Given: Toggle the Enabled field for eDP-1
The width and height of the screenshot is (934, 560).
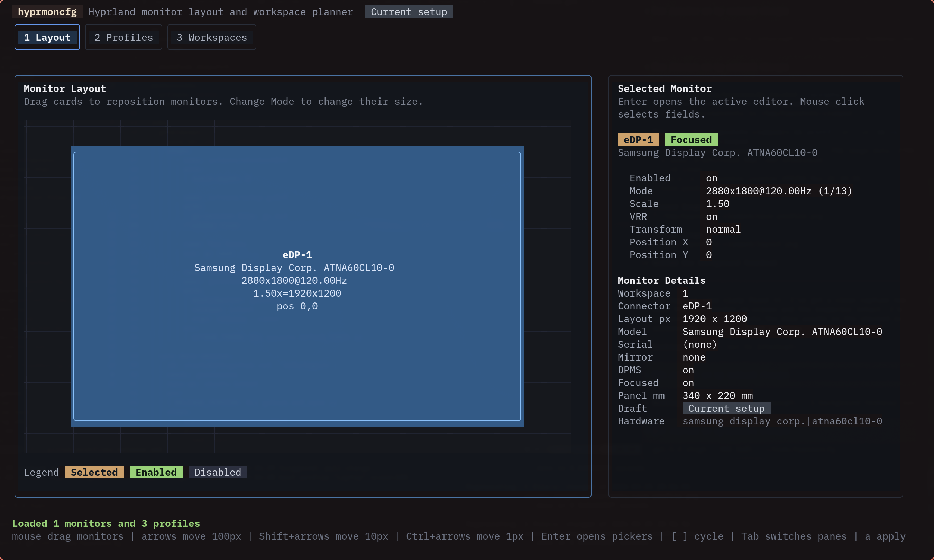Looking at the screenshot, I should [x=711, y=178].
